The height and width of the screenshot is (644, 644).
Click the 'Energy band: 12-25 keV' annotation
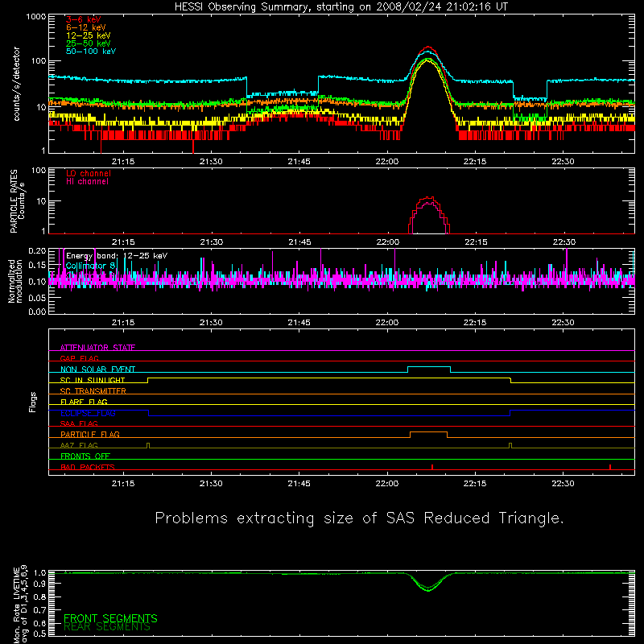coord(117,256)
